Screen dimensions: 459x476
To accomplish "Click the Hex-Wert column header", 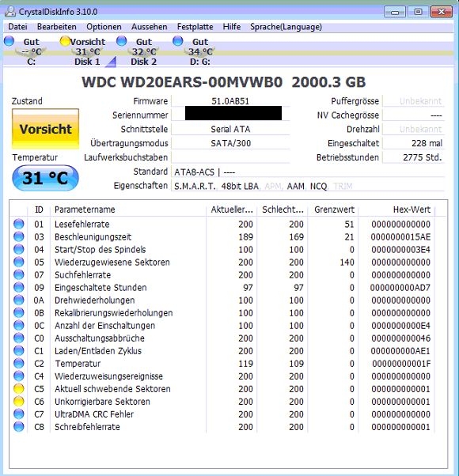I will (396, 210).
